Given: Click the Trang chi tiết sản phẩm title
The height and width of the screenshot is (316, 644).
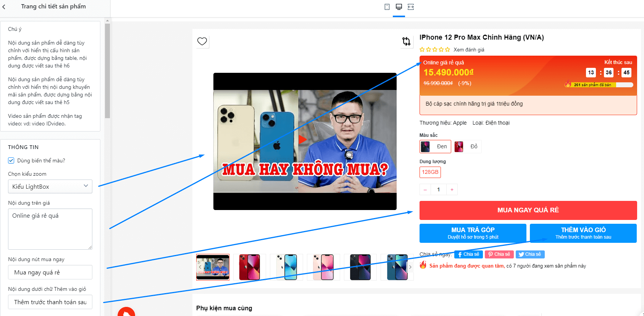Looking at the screenshot, I should click(x=53, y=6).
